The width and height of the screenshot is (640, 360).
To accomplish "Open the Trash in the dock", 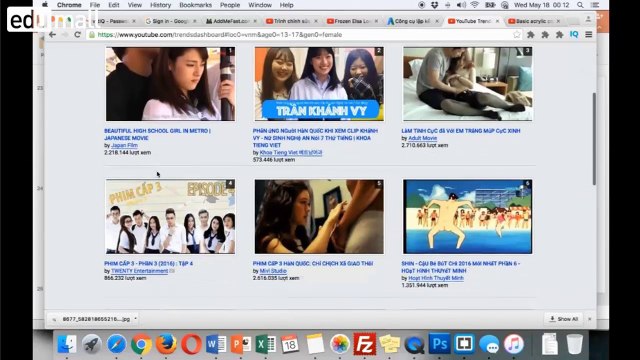I will 575,344.
